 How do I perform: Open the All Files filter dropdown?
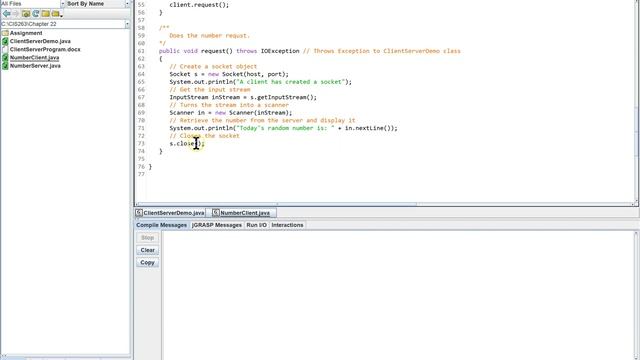click(62, 4)
